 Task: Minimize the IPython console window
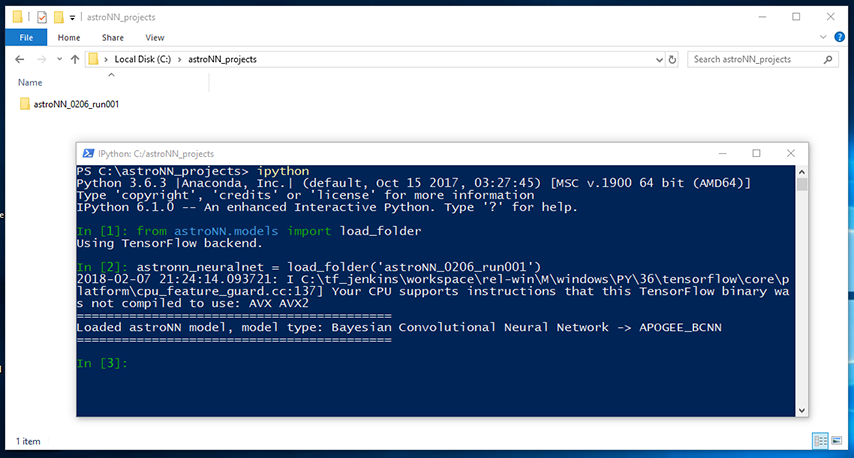(723, 154)
